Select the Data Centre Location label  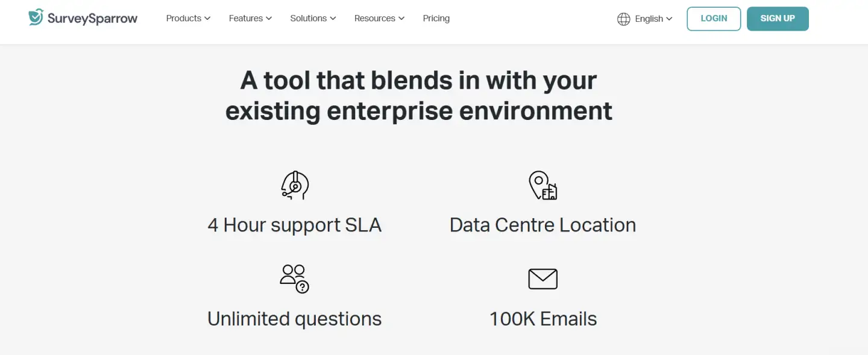(x=542, y=225)
